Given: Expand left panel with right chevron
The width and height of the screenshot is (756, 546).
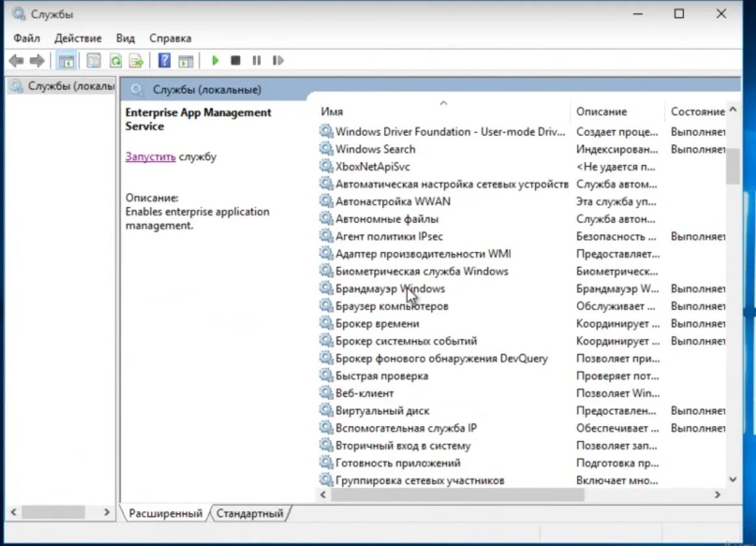Looking at the screenshot, I should (108, 513).
